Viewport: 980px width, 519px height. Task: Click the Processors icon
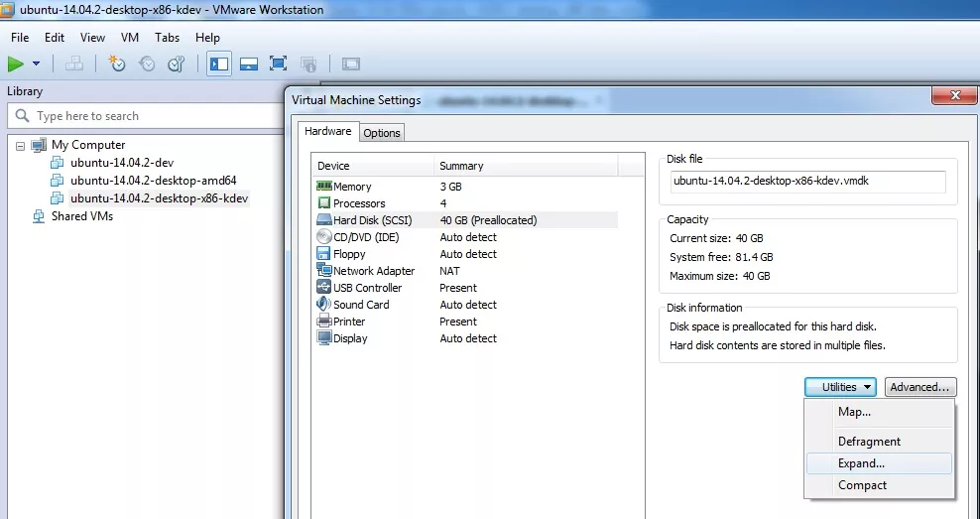pyautogui.click(x=323, y=203)
